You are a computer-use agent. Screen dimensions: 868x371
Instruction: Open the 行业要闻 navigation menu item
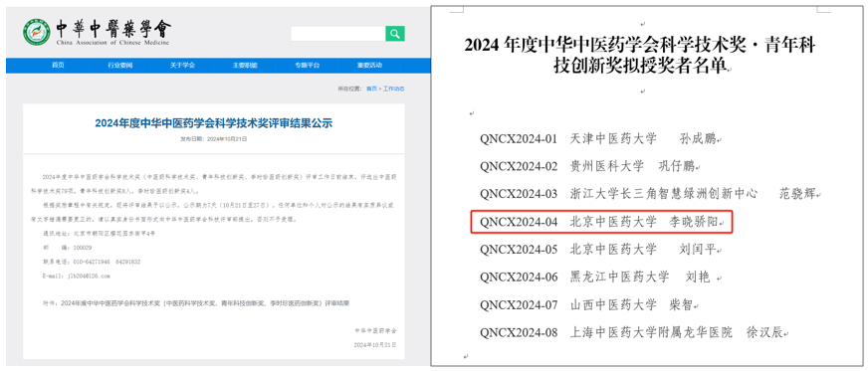click(120, 66)
